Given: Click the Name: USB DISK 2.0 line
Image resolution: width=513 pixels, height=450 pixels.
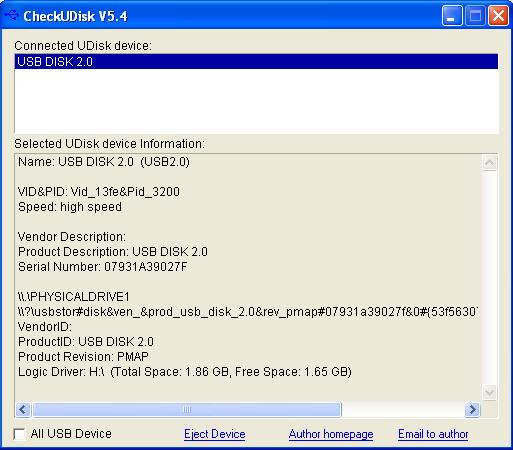Looking at the screenshot, I should [x=104, y=162].
